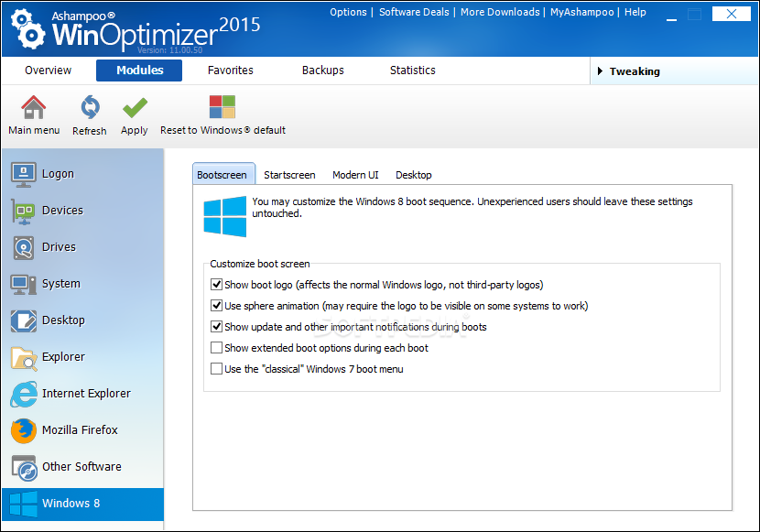This screenshot has height=532, width=760.
Task: Uncheck Show update notifications during boots
Action: tap(216, 327)
